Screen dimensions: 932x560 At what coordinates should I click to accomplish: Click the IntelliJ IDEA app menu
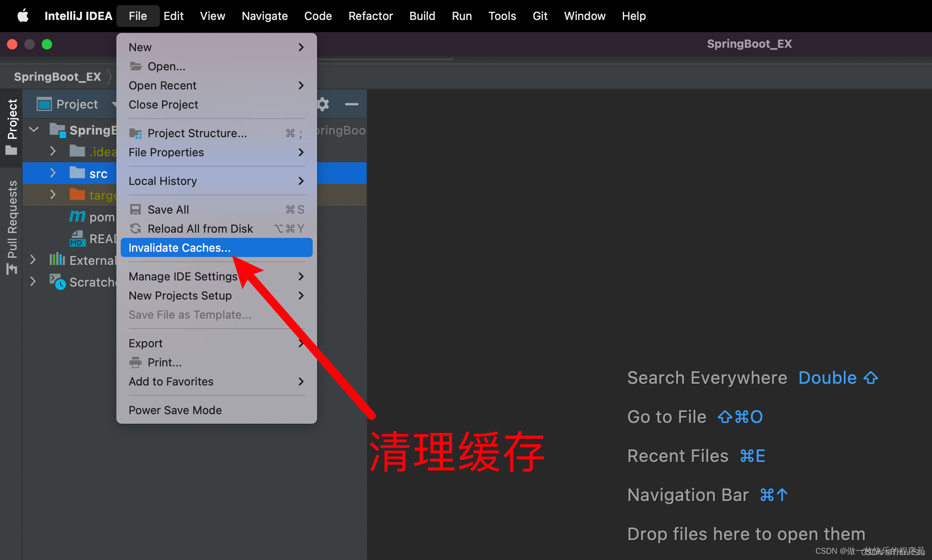pos(78,16)
